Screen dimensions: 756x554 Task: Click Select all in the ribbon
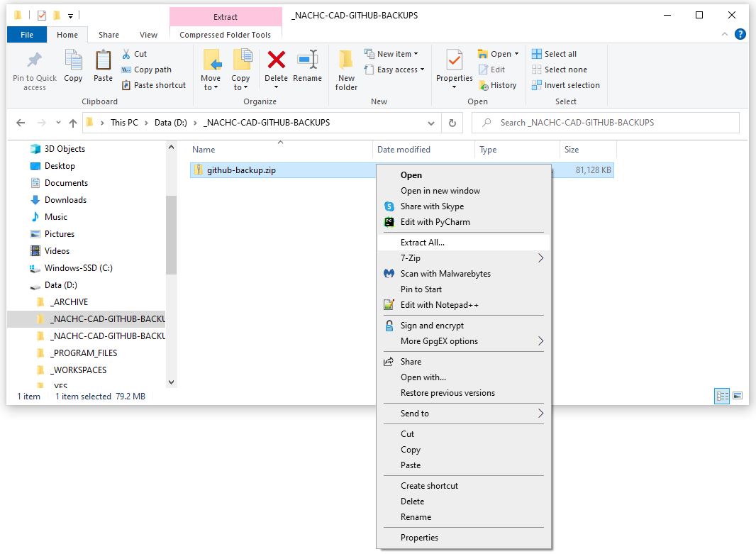[x=554, y=54]
